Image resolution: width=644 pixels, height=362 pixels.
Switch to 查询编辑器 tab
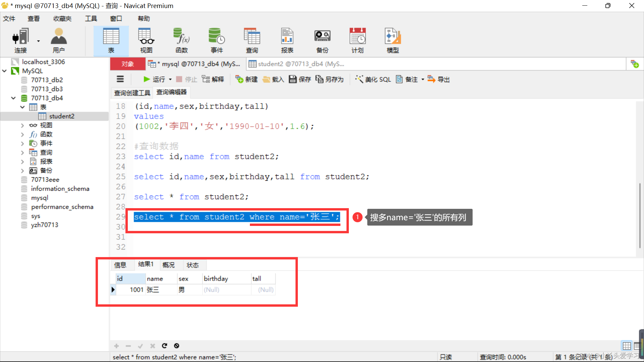tap(172, 92)
